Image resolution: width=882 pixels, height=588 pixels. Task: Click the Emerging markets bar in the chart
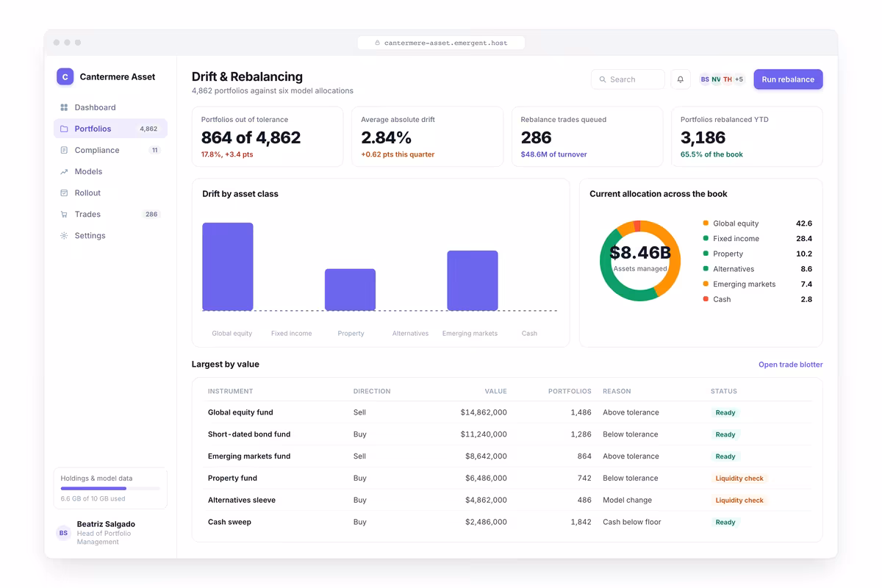[x=473, y=281]
